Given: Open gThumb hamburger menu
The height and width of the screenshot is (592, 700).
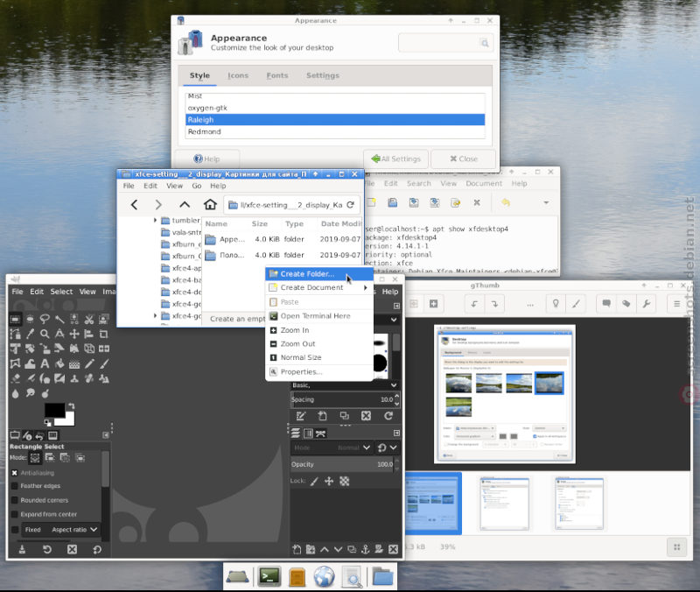Looking at the screenshot, I should click(676, 304).
